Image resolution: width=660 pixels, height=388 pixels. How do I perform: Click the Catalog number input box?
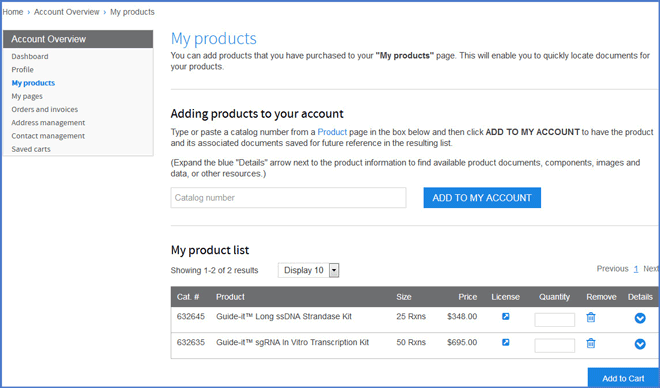pyautogui.click(x=288, y=198)
